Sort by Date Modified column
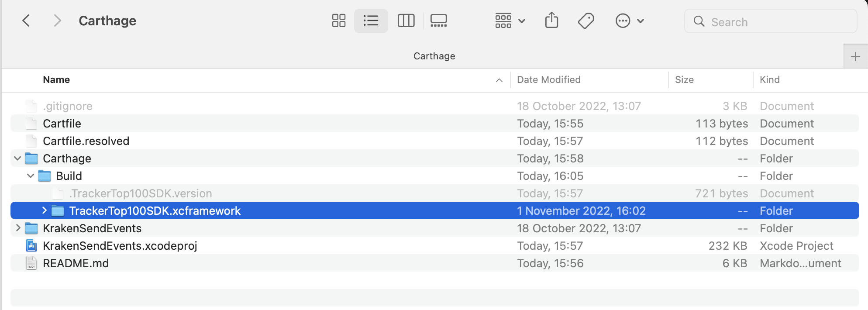Image resolution: width=868 pixels, height=310 pixels. [x=548, y=80]
